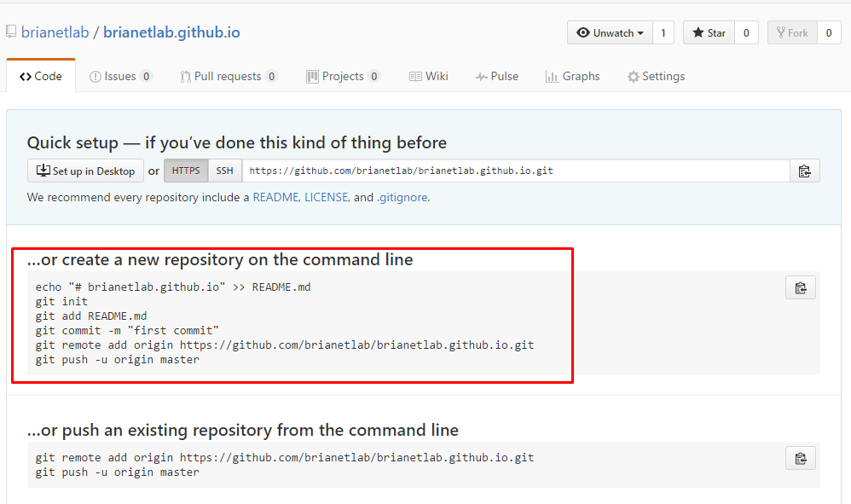Star the brianetlab.github.io repository
Screen dimensions: 851x504
point(709,33)
